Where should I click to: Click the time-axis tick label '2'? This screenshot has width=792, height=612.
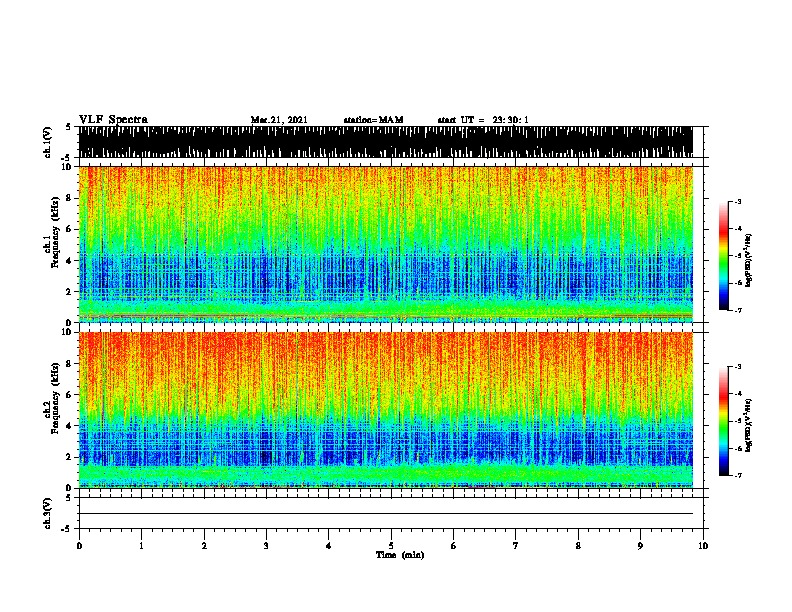204,546
